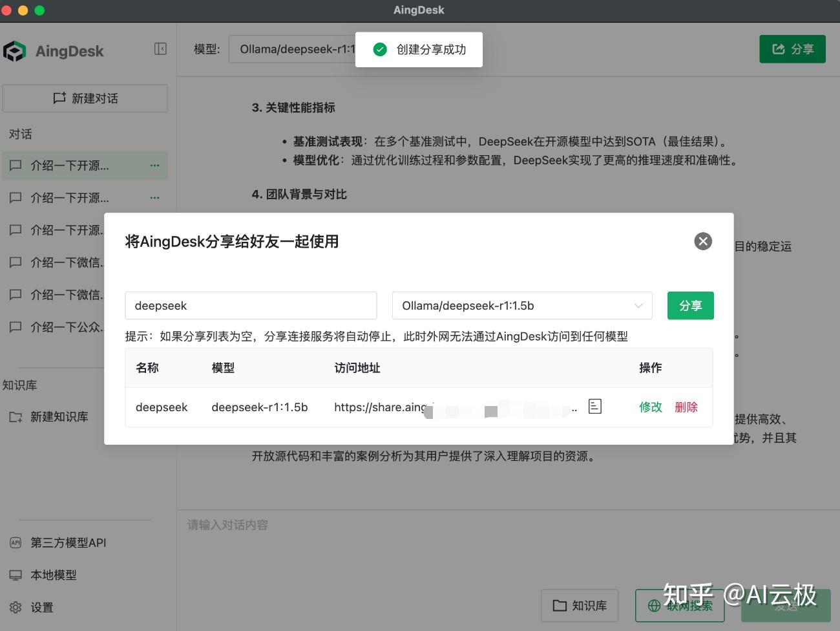Start a new chat with 新建对话
Viewport: 840px width, 631px height.
85,98
